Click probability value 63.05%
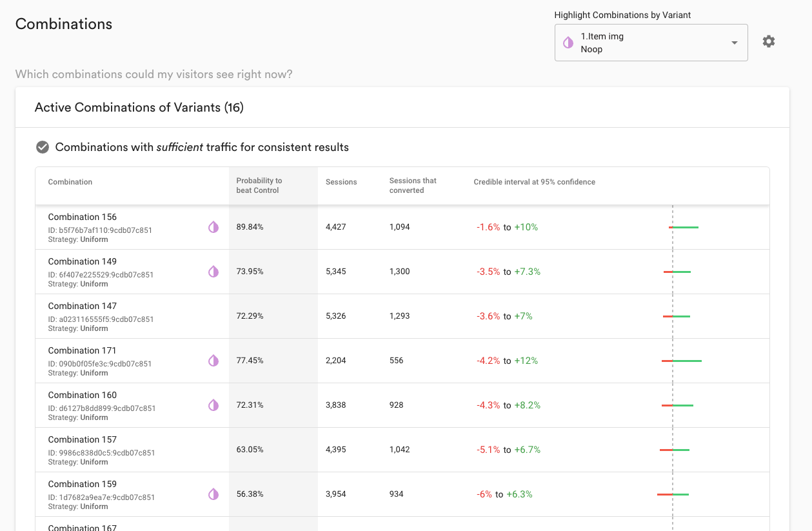Screen dimensions: 812x531 coord(250,450)
